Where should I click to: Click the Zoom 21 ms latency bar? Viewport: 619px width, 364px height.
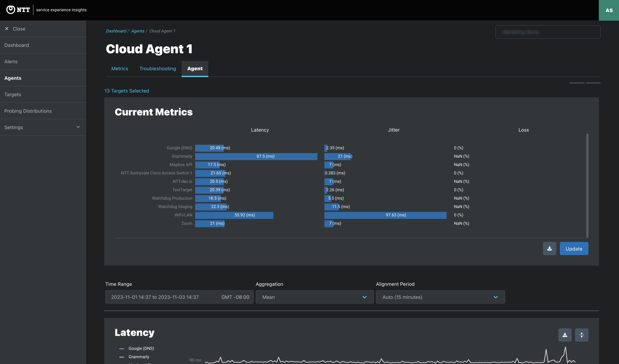tap(210, 223)
